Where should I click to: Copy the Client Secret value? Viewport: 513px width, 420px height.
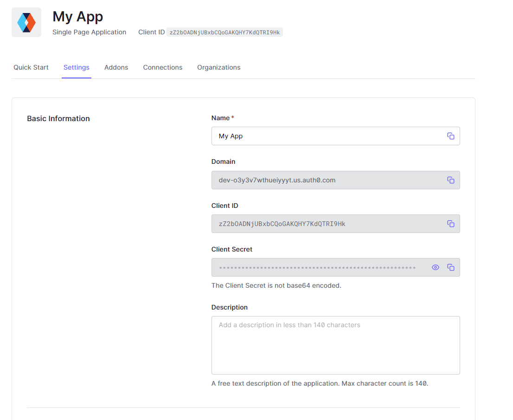[x=450, y=267]
